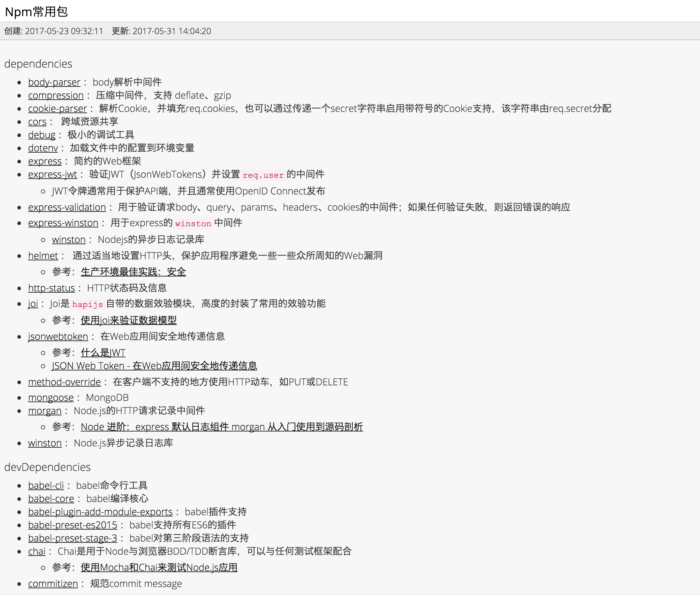
Task: Open the cookie-parser link
Action: [x=57, y=108]
